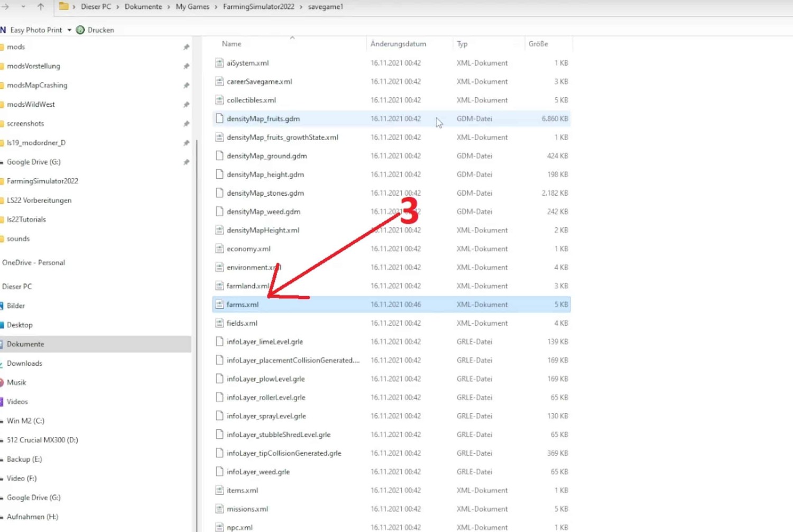Click the careerSavegame.xml file icon
Image resolution: width=793 pixels, height=532 pixels.
coord(219,81)
